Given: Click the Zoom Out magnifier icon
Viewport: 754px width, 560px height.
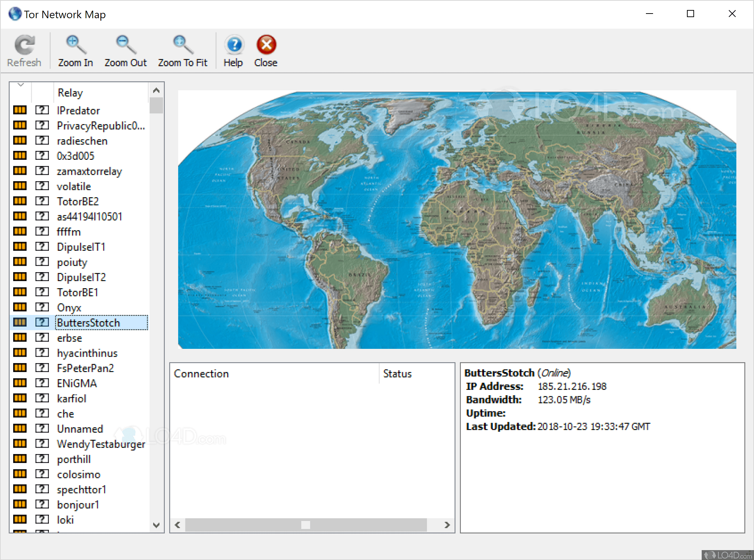Looking at the screenshot, I should point(125,45).
